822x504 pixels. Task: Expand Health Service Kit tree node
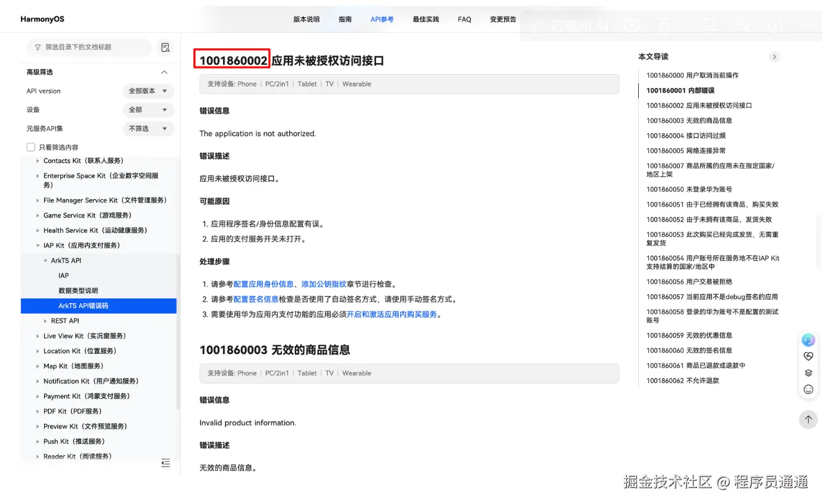pyautogui.click(x=38, y=230)
